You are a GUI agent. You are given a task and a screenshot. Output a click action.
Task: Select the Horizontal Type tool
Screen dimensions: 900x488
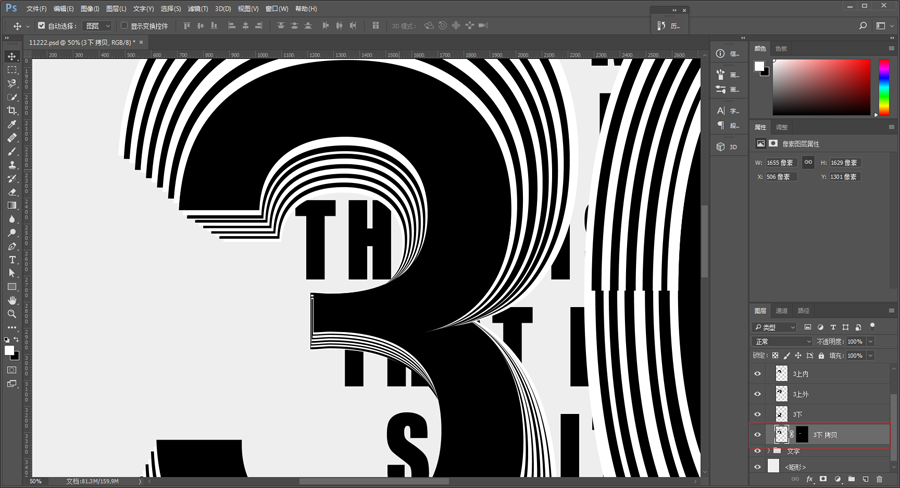(x=11, y=260)
